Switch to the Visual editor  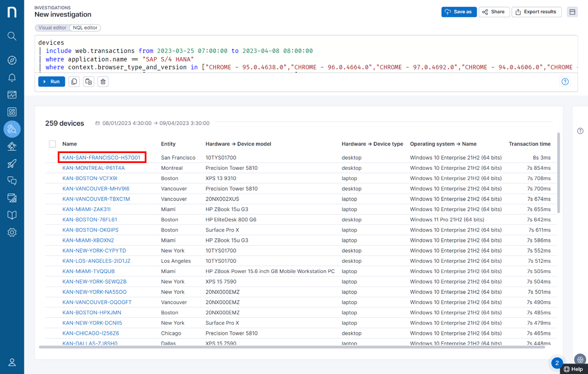coord(52,28)
